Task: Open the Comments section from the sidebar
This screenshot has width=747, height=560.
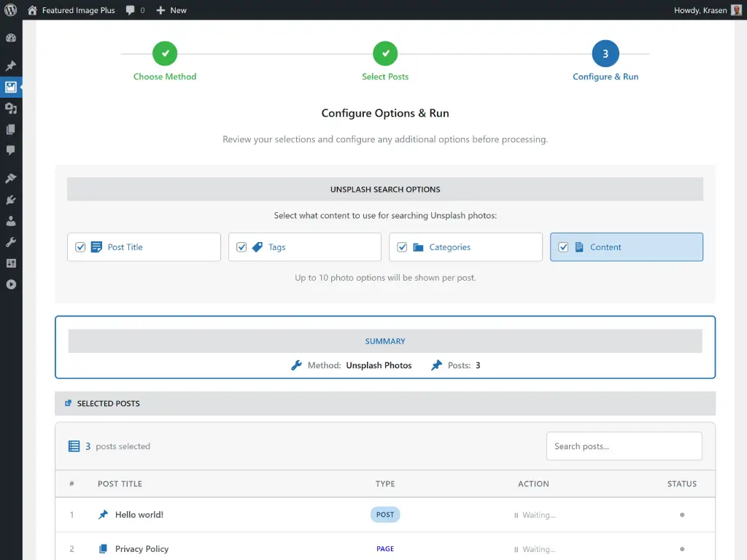Action: coord(11,149)
